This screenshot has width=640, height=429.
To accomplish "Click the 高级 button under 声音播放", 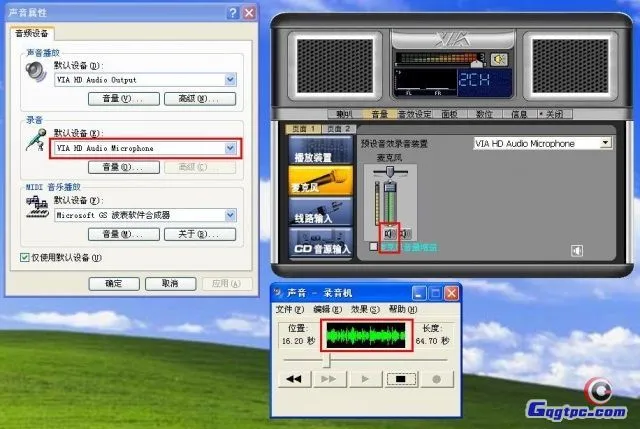I will pos(200,99).
